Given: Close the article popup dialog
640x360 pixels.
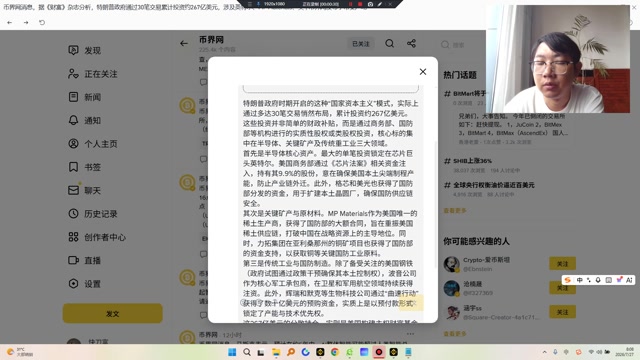Looking at the screenshot, I should click(423, 72).
